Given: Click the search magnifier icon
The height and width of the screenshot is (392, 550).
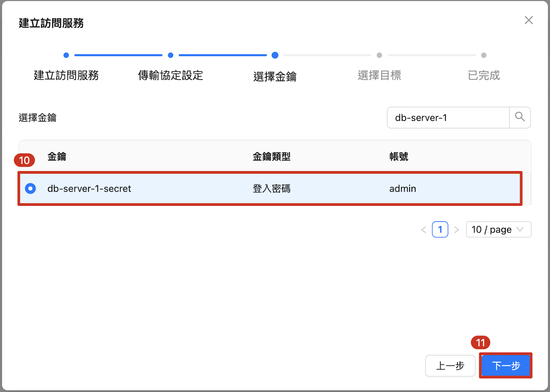Looking at the screenshot, I should tap(520, 117).
